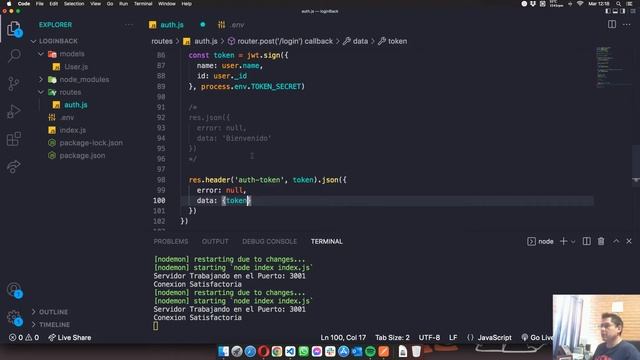Change file encoding UTF-8
Image resolution: width=640 pixels, height=360 pixels.
pyautogui.click(x=429, y=338)
